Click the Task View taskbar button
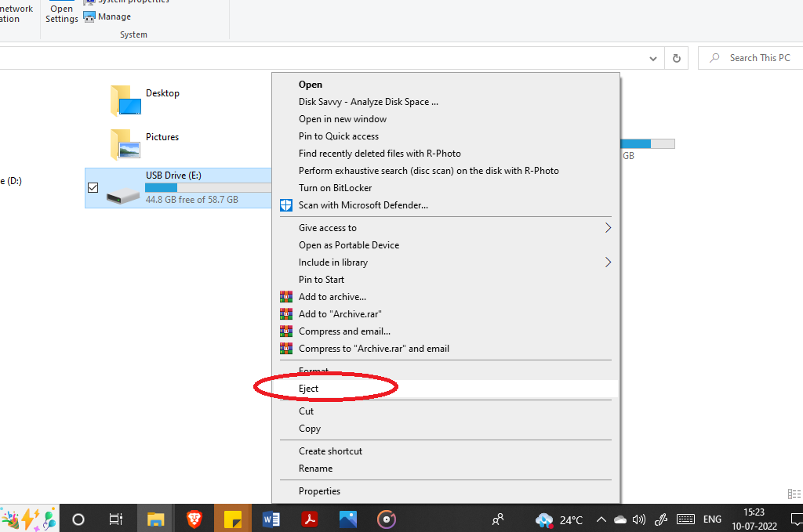The height and width of the screenshot is (532, 803). tap(116, 519)
